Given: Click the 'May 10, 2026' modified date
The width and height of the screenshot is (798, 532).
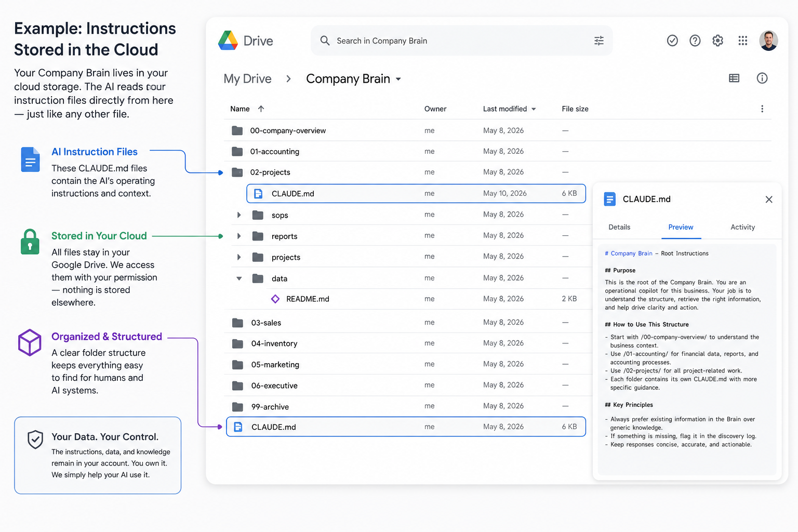Looking at the screenshot, I should (x=505, y=193).
